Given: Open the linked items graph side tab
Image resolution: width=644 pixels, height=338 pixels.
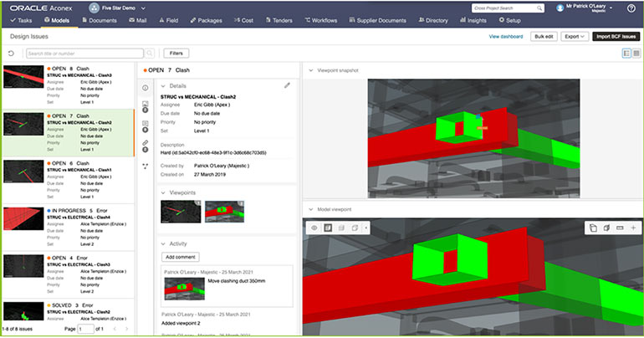Looking at the screenshot, I should pyautogui.click(x=145, y=166).
